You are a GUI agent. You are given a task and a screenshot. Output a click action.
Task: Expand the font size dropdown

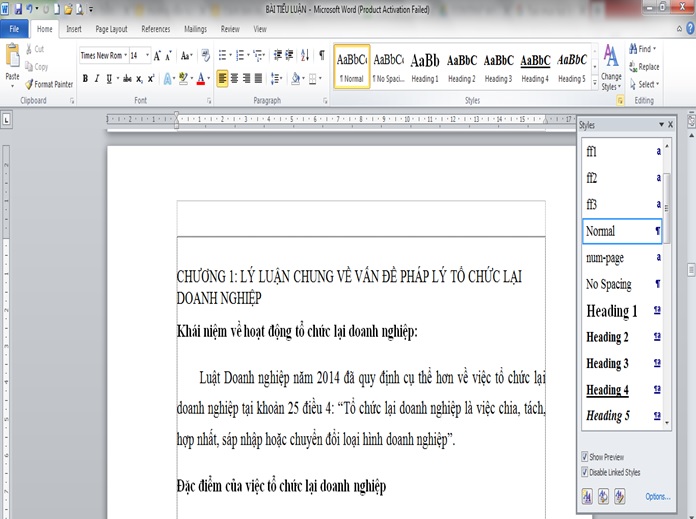[x=148, y=55]
